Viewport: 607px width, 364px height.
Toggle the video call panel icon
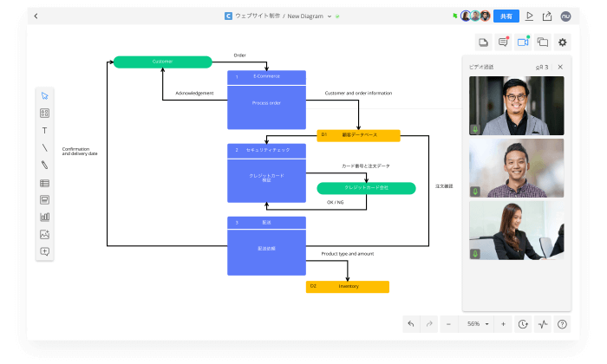523,42
